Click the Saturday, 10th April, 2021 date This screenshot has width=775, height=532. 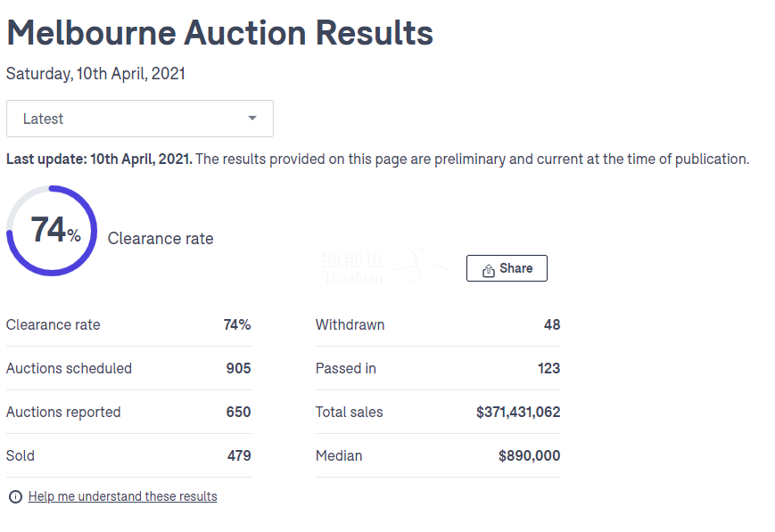coord(95,74)
